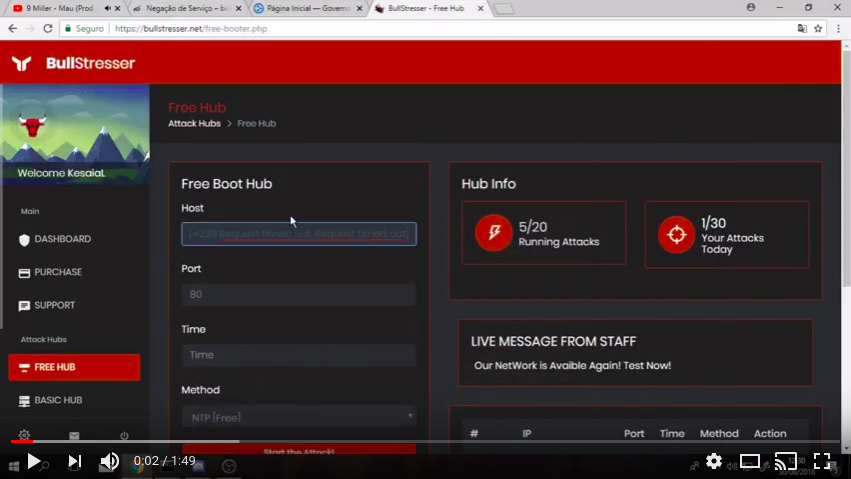851x479 pixels.
Task: Mute the video volume speaker icon
Action: click(x=110, y=462)
